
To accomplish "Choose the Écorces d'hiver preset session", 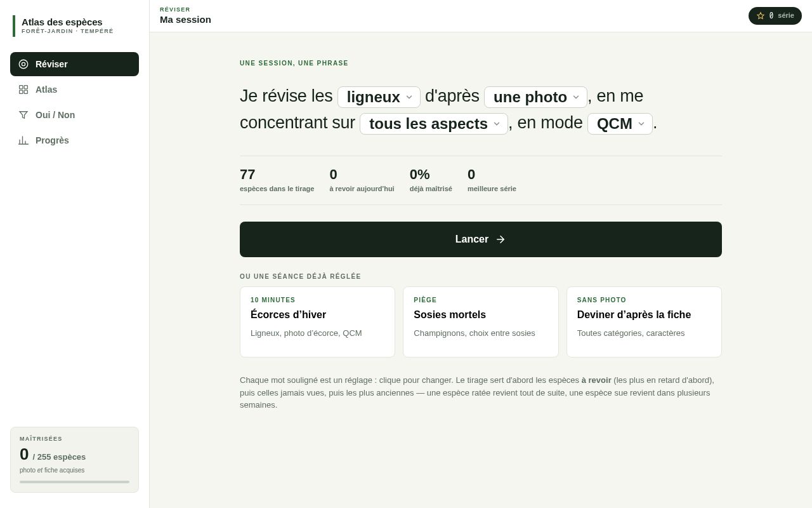I will (x=317, y=322).
